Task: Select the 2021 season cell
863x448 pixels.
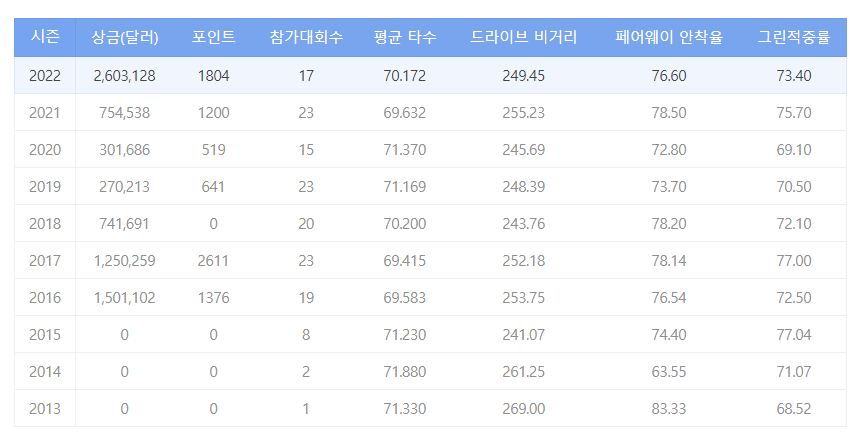Action: tap(45, 112)
